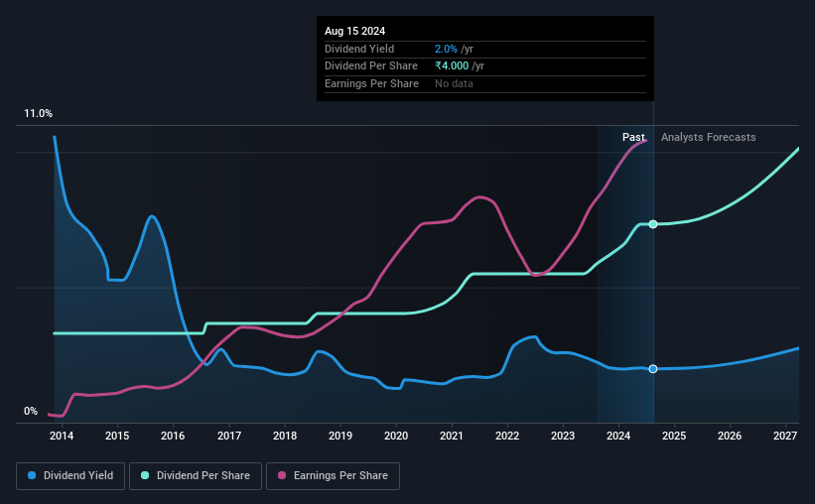The width and height of the screenshot is (815, 504).
Task: Click the 'Aug 15 2024' tooltip date
Action: pos(355,31)
